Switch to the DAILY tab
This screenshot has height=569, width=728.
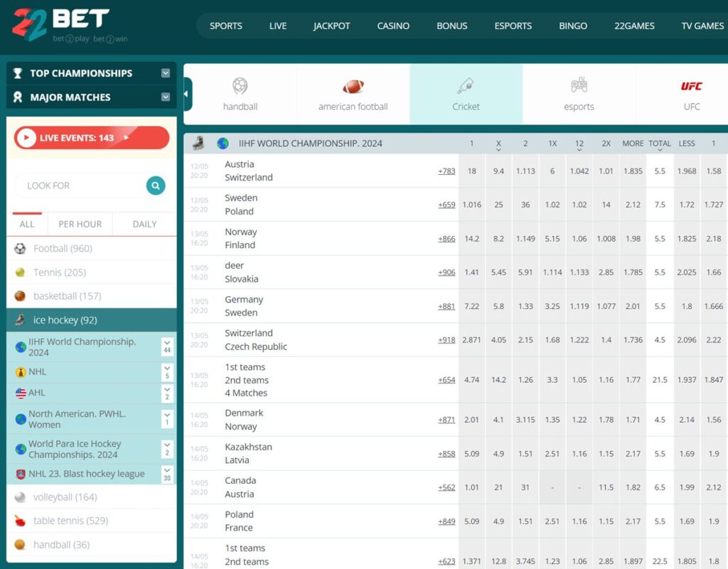click(x=144, y=224)
